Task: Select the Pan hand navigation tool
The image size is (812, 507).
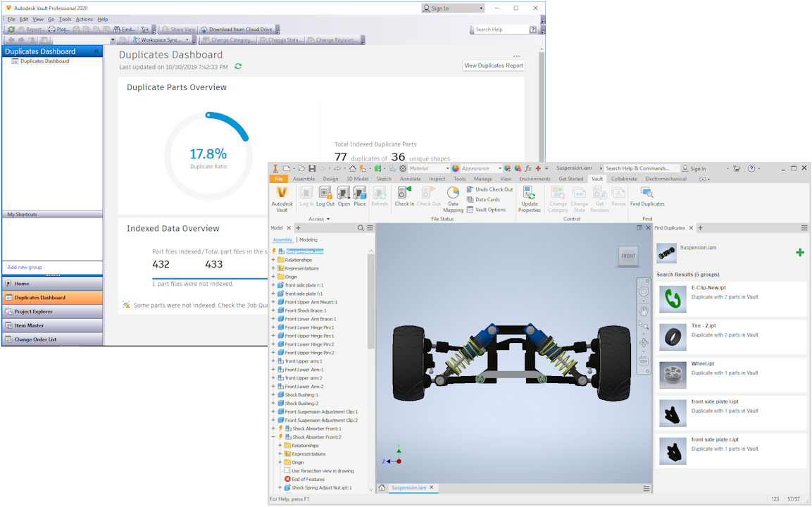Action: (643, 311)
